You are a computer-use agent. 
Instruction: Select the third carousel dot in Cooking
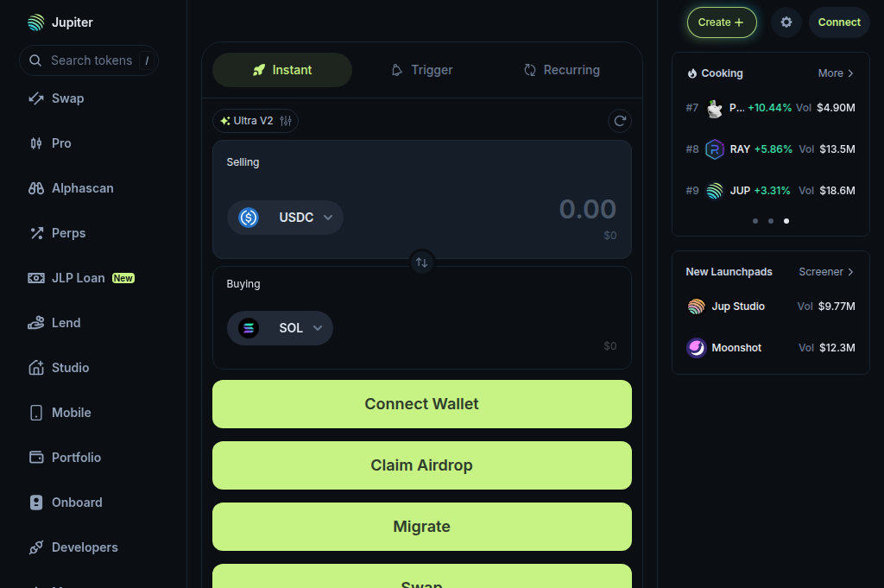(x=786, y=221)
